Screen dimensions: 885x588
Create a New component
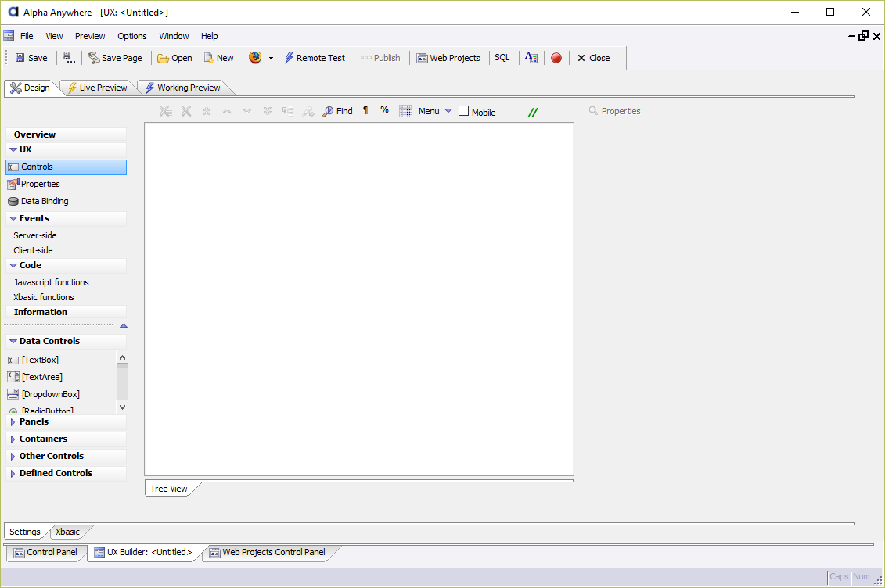[x=218, y=58]
